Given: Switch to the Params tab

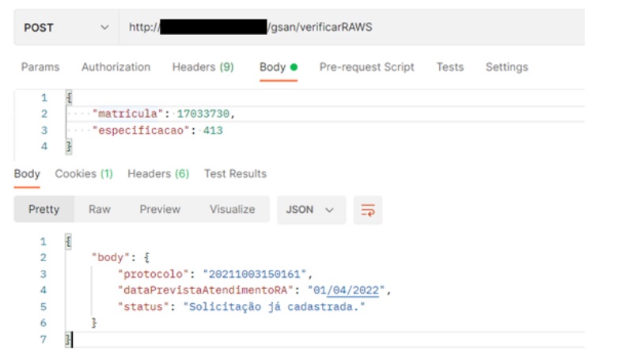Looking at the screenshot, I should point(40,67).
